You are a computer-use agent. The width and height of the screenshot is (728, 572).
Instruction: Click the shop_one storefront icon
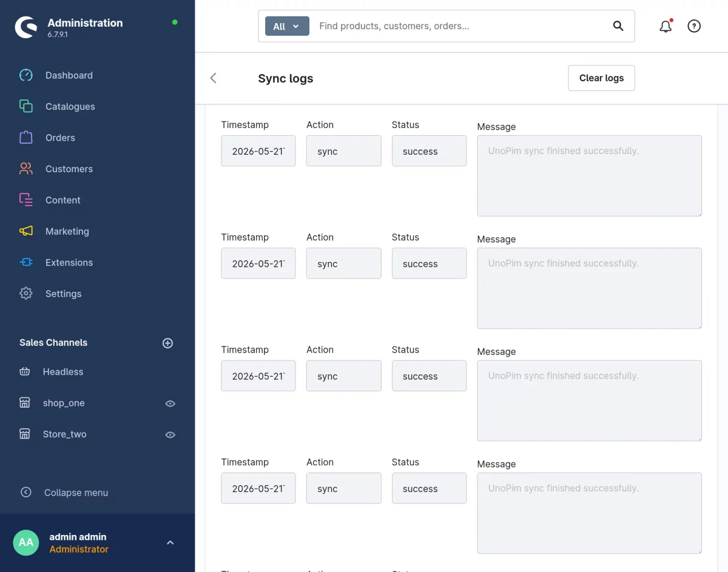pos(25,403)
